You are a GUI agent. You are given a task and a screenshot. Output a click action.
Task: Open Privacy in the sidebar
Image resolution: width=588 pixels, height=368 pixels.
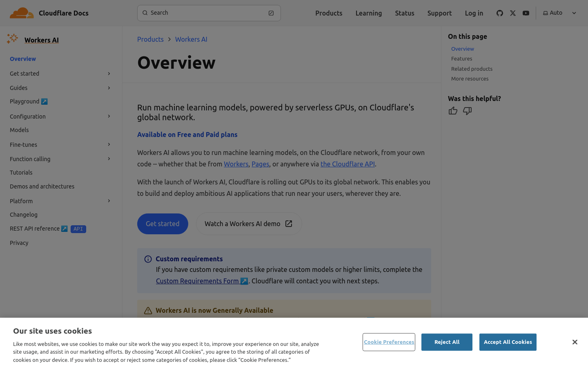tap(19, 243)
